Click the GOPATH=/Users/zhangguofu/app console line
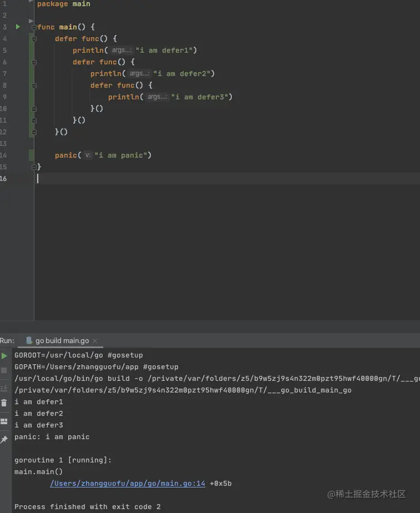This screenshot has width=420, height=513. click(97, 367)
